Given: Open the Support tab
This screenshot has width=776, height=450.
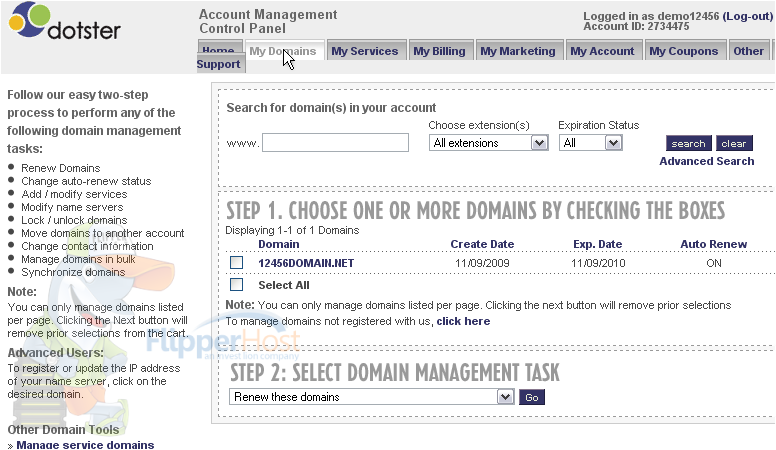Looking at the screenshot, I should click(x=219, y=64).
